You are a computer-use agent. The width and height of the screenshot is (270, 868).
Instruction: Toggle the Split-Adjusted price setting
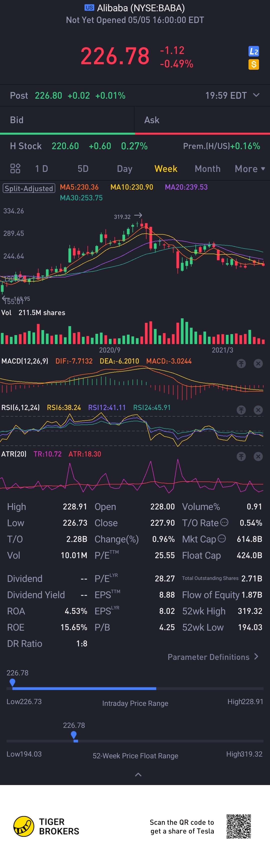tap(29, 188)
